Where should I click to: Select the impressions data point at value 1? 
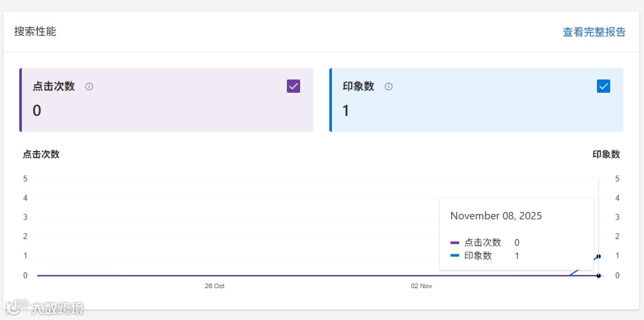(x=598, y=256)
